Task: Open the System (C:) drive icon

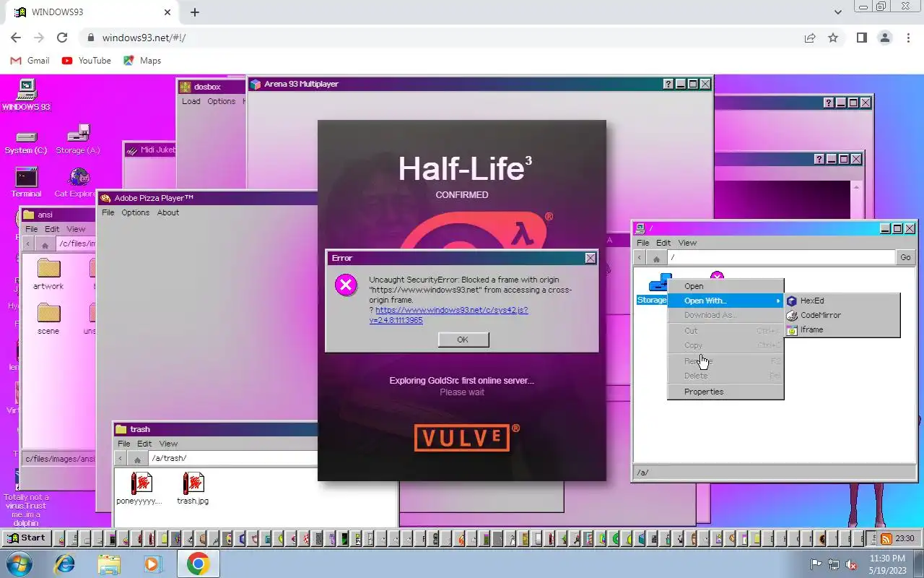Action: (26, 142)
